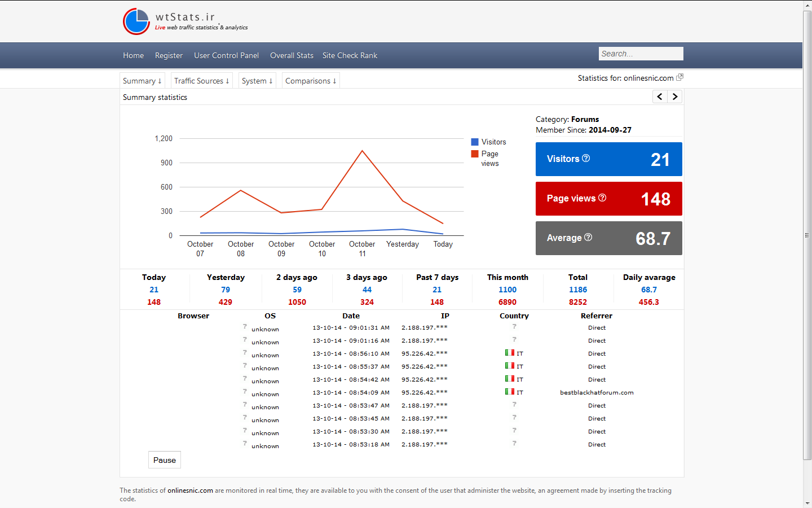Click into the Search field
Viewport: 812px width, 508px height.
tap(641, 54)
